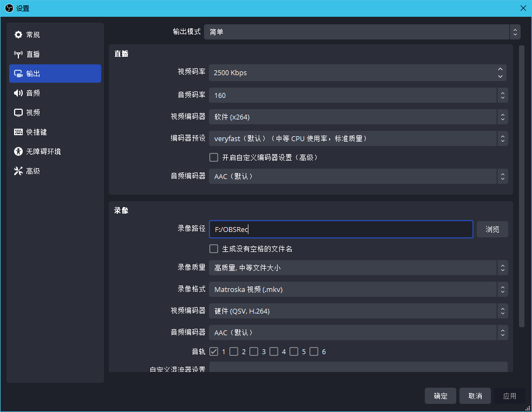Viewport: 532px width, 412px height.
Task: Increase 视频码率 with the up arrow
Action: [x=501, y=69]
